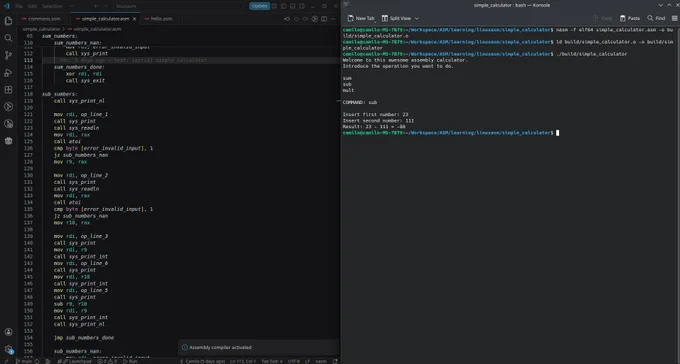Open the Edit menu in VS Code
Viewport: 680px width, 364px height.
[x=33, y=6]
